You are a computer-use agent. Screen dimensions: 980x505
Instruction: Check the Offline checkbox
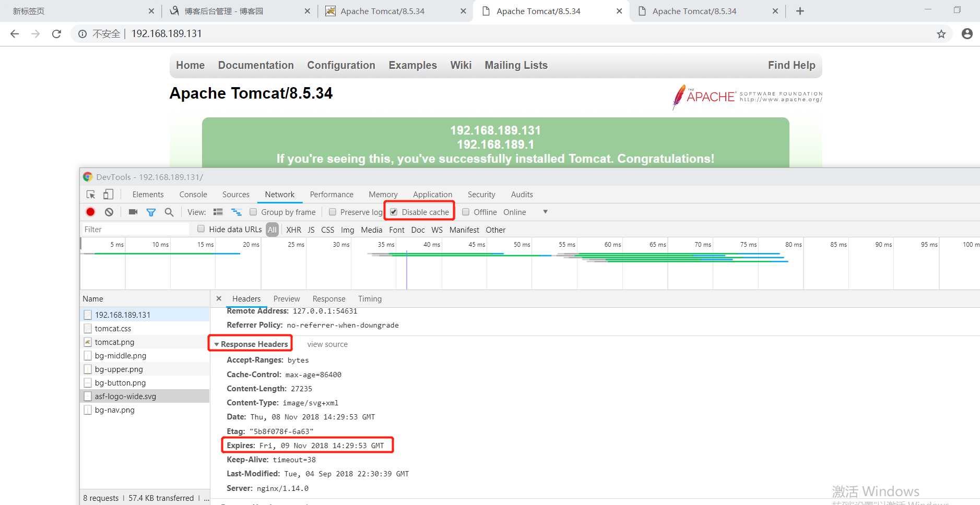(x=466, y=212)
